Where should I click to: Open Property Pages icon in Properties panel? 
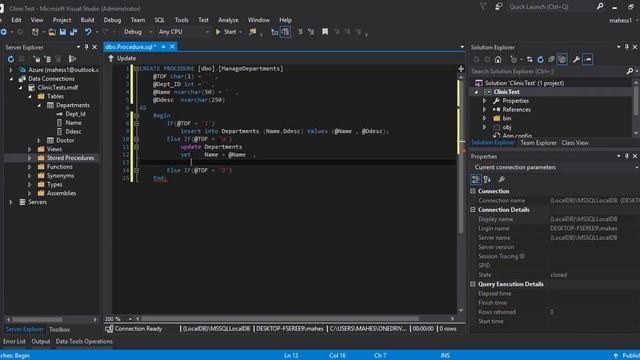tap(502, 179)
